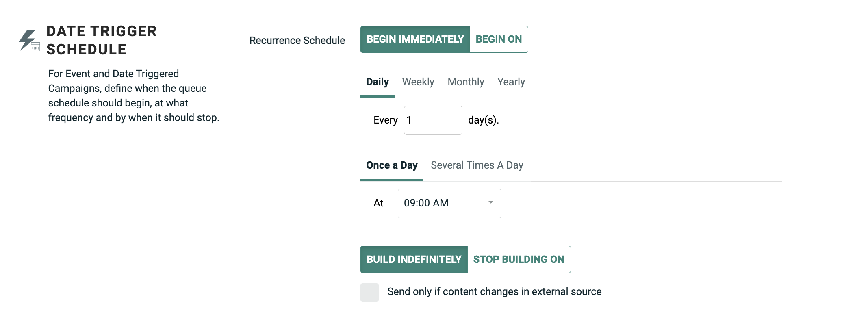The width and height of the screenshot is (868, 334).
Task: Click the lightning bolt calendar icon
Action: [x=29, y=41]
